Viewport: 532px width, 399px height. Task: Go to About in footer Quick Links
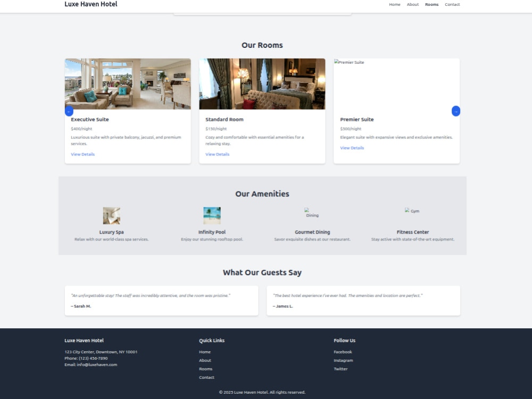click(205, 360)
